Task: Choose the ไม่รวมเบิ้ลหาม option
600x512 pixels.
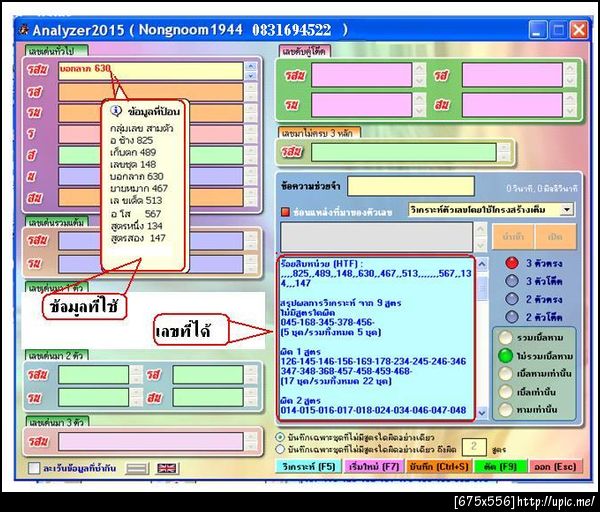Action: (x=505, y=355)
